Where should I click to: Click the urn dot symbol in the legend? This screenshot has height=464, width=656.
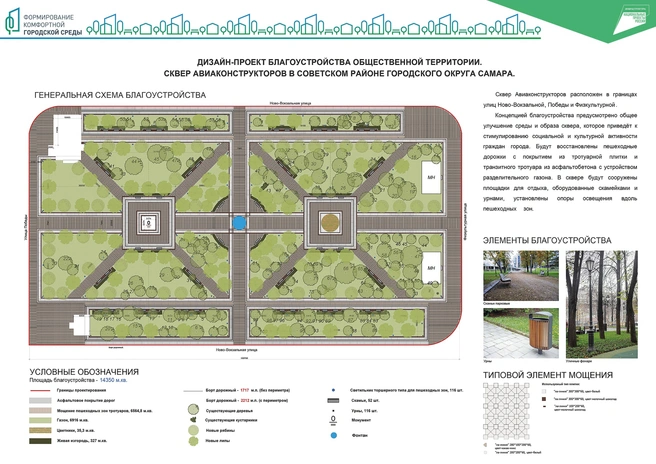click(333, 411)
